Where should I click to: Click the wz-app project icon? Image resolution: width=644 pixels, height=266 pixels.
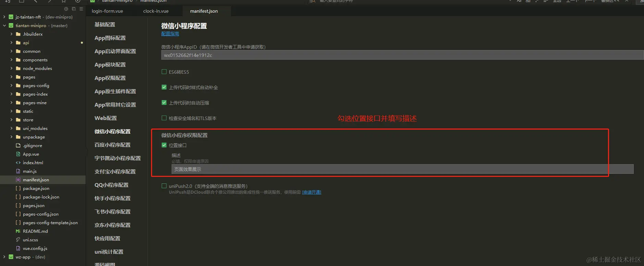click(11, 257)
